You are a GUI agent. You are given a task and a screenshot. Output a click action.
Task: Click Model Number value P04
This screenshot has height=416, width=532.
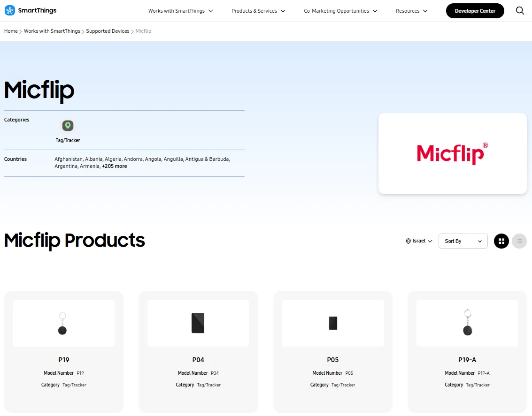tap(215, 373)
